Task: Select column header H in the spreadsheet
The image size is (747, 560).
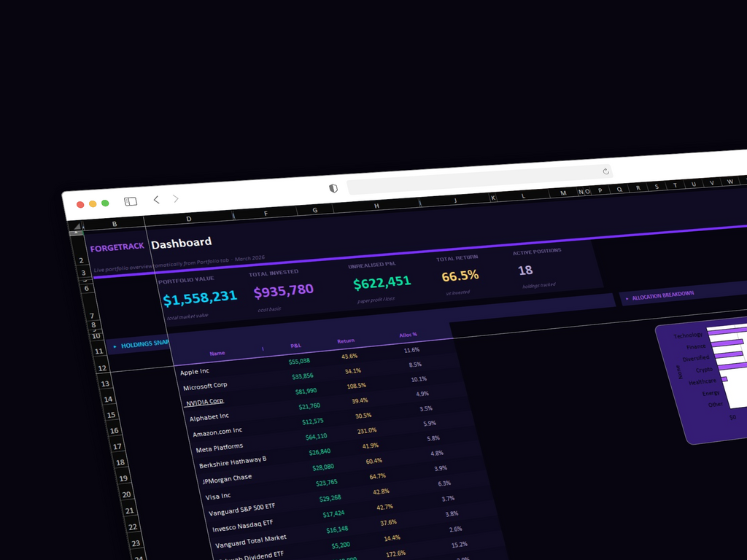Action: point(376,206)
